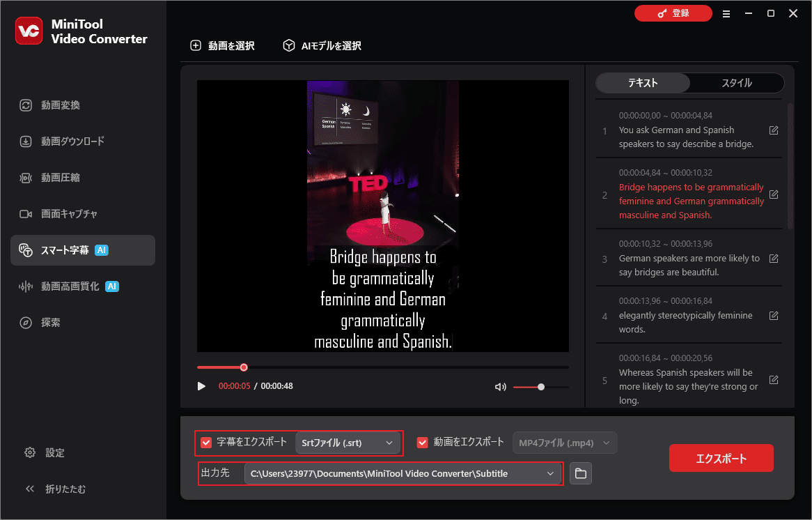Edit subtitle 3 with its pencil icon
Viewport: 812px width, 520px height.
point(774,258)
